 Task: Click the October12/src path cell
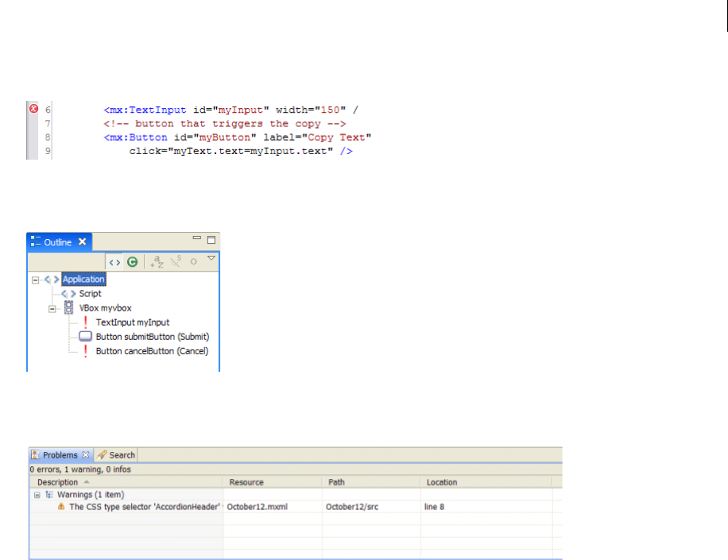point(352,507)
